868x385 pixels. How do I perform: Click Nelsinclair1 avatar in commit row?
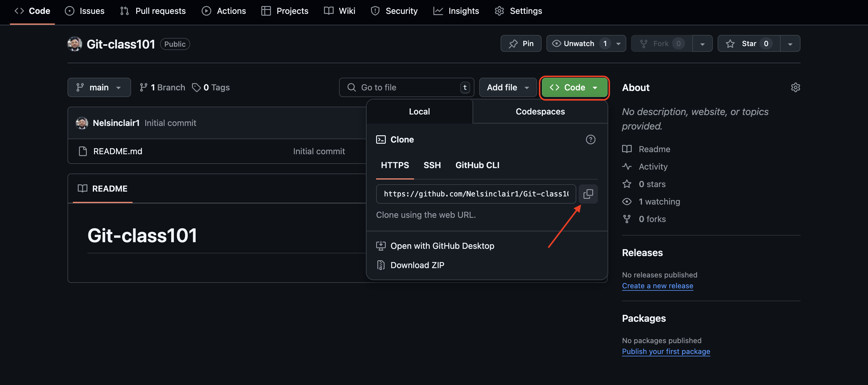[x=82, y=123]
